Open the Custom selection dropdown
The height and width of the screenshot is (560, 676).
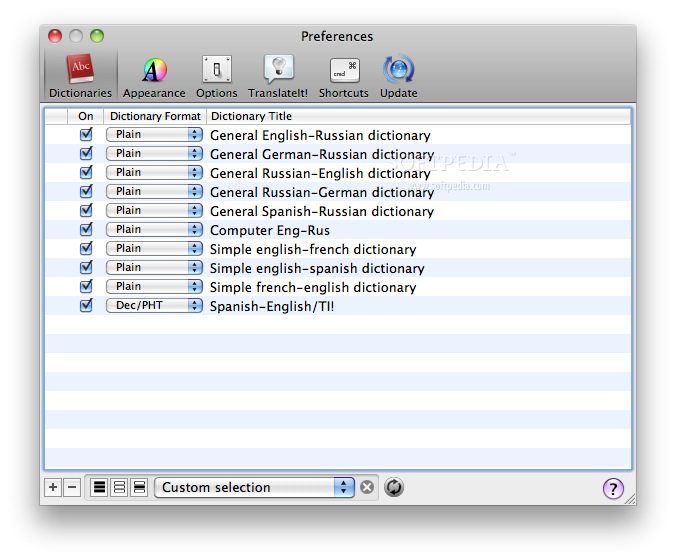pos(254,488)
